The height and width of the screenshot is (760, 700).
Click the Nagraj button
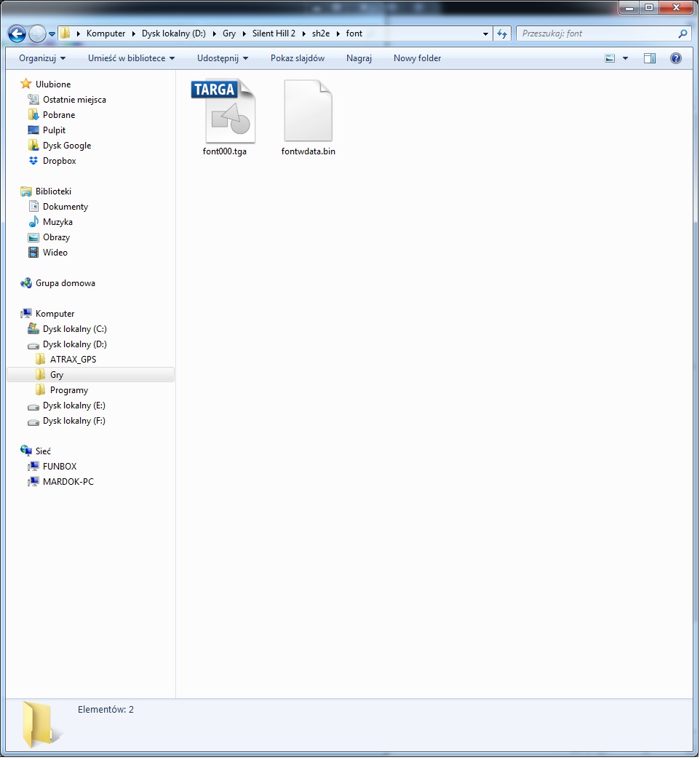[x=359, y=58]
